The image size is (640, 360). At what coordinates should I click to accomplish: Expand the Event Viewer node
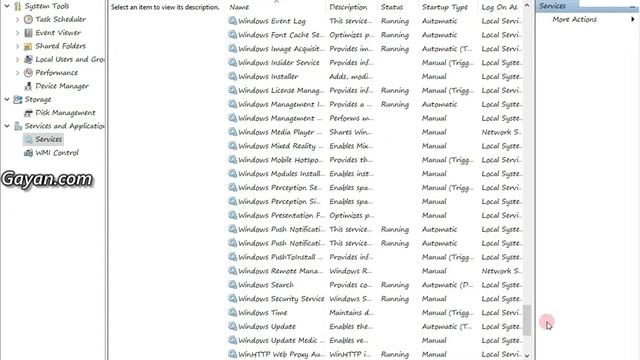click(x=17, y=33)
